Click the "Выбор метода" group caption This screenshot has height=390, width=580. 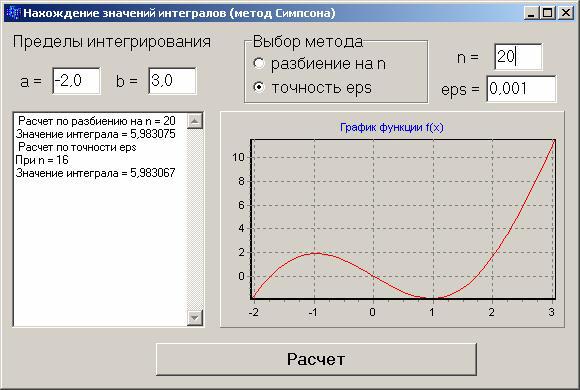308,41
